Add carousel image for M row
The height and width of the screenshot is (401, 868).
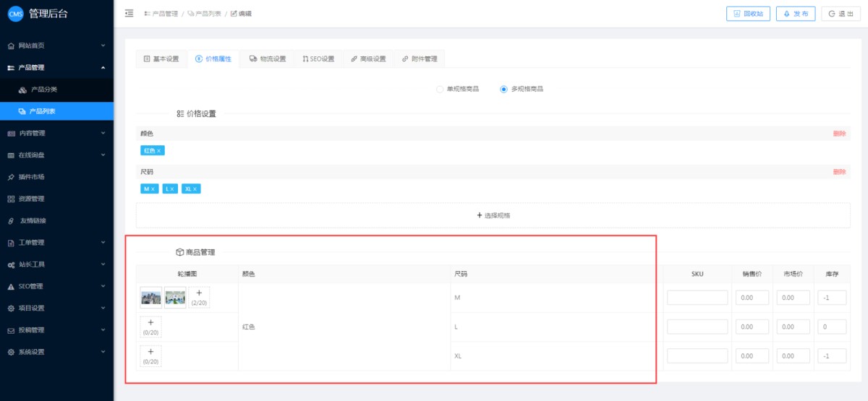pos(199,297)
